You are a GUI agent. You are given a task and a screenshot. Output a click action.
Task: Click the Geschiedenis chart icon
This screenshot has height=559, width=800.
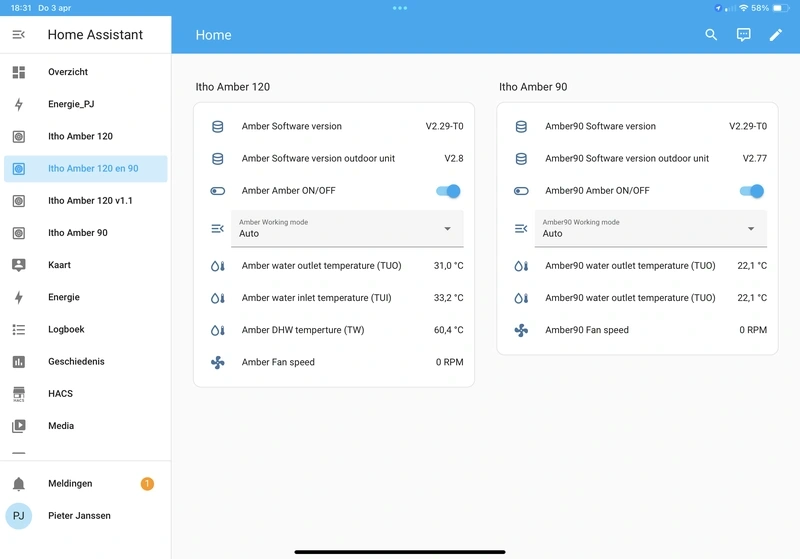[19, 362]
